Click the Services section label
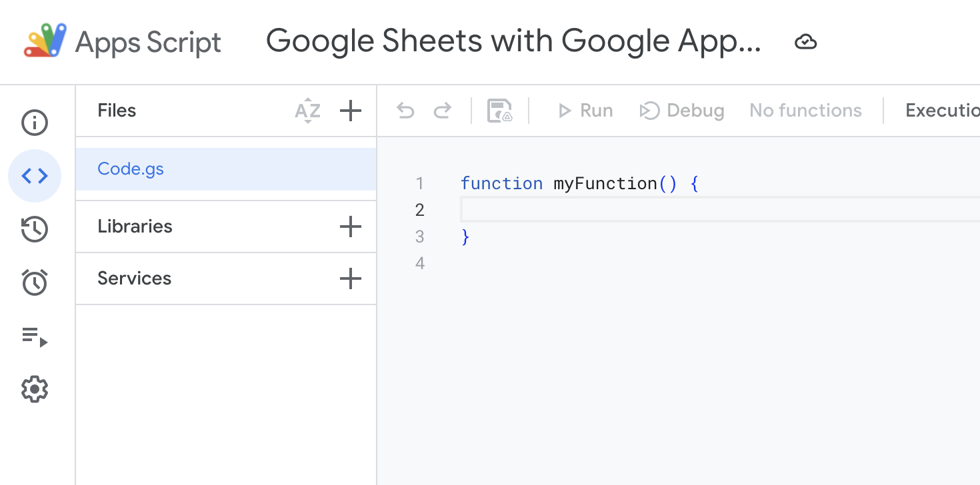 coord(134,278)
